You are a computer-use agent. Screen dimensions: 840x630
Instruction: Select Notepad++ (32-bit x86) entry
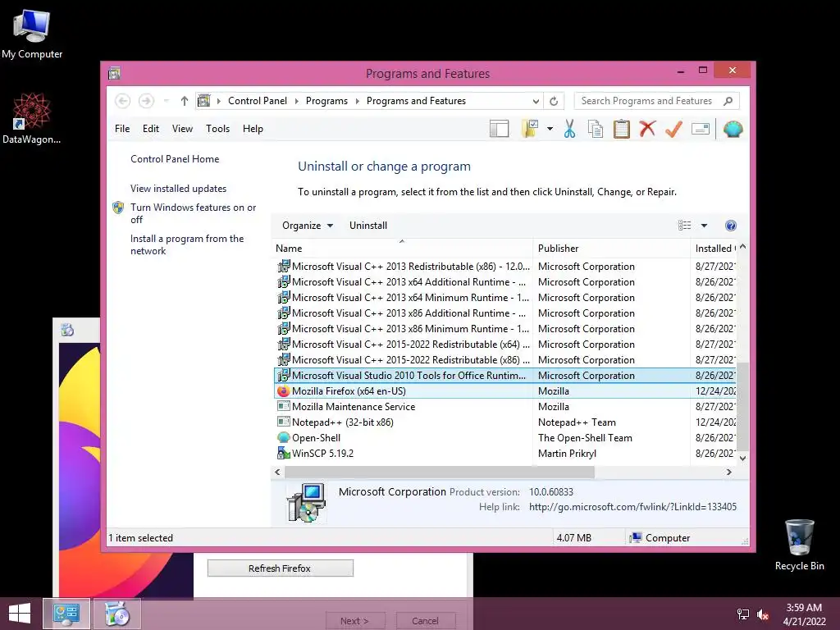click(505, 422)
